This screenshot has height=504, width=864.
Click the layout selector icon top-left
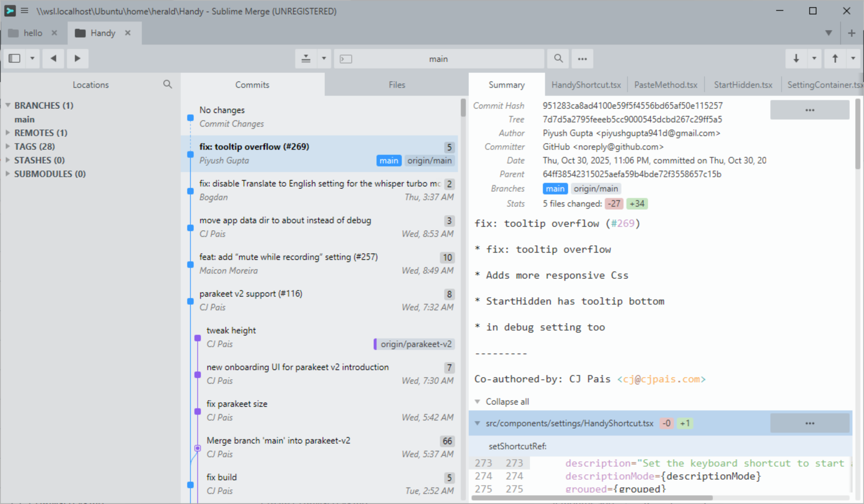14,58
